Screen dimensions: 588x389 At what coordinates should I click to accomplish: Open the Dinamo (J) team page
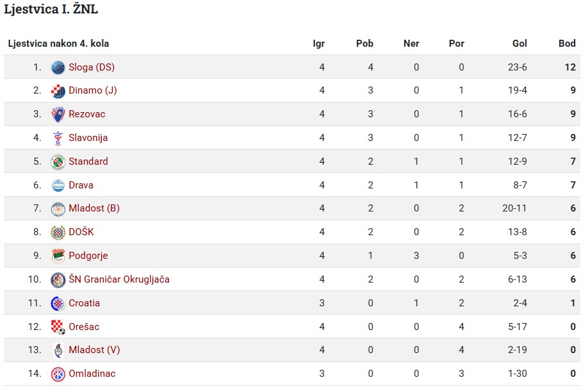tap(93, 90)
